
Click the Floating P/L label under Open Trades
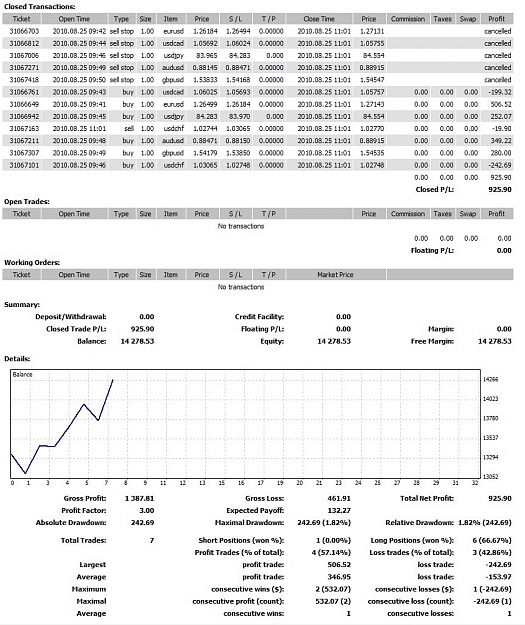point(432,250)
